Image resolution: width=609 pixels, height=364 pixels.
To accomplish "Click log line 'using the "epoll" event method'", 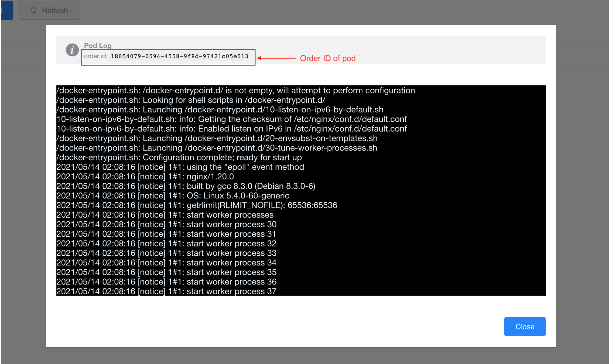I will coord(180,167).
